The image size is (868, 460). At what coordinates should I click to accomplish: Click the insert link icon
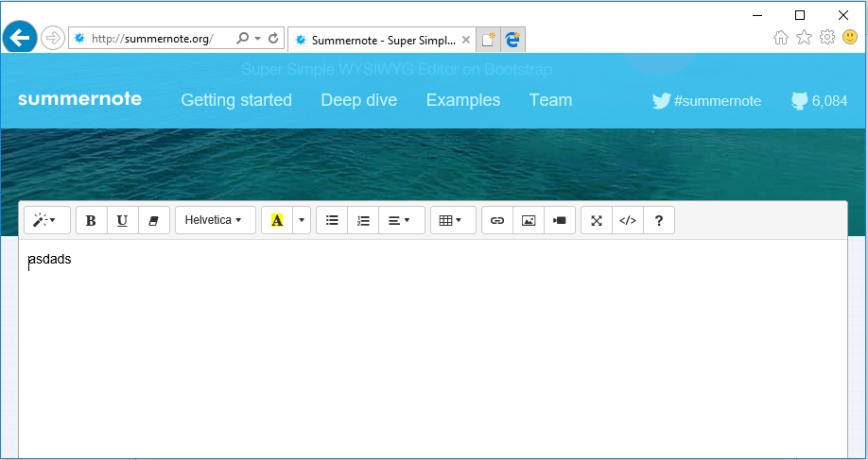click(x=497, y=220)
